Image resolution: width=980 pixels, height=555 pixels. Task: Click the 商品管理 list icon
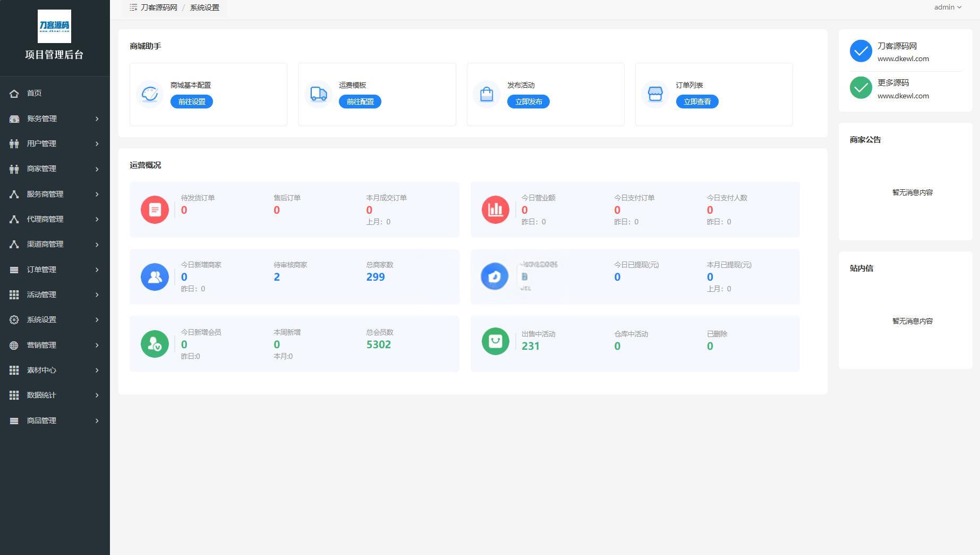click(x=14, y=421)
